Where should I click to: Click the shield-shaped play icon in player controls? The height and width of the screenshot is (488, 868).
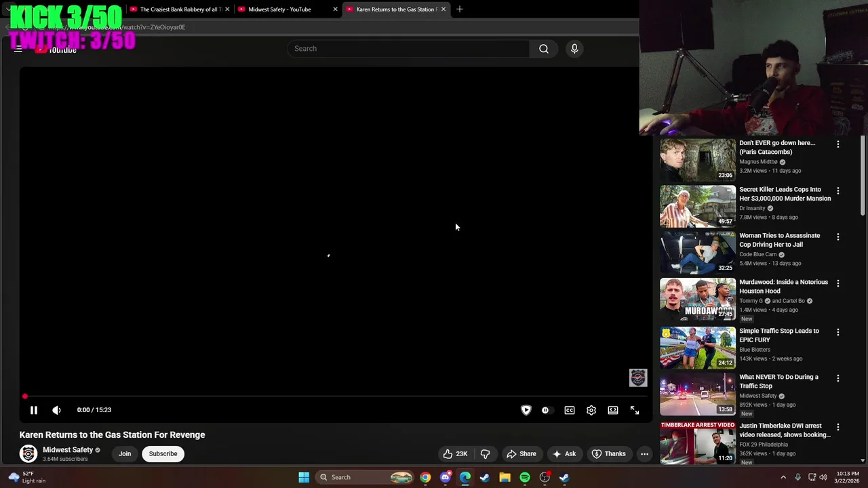526,410
